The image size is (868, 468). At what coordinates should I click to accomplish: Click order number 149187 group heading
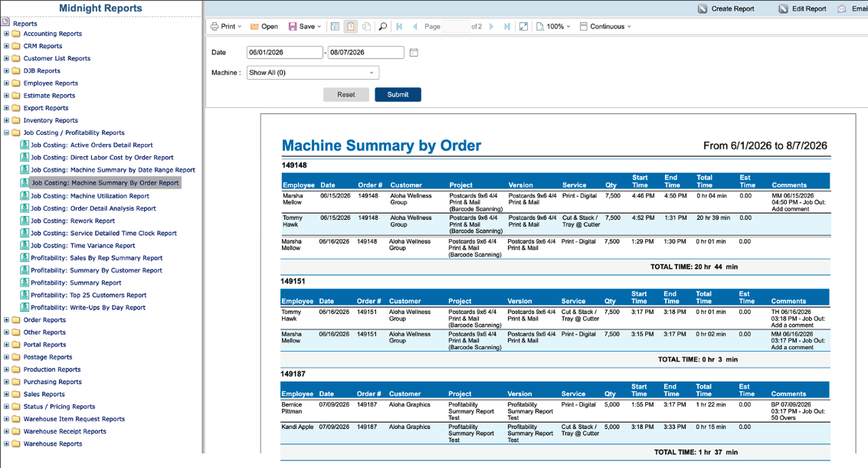pyautogui.click(x=293, y=374)
